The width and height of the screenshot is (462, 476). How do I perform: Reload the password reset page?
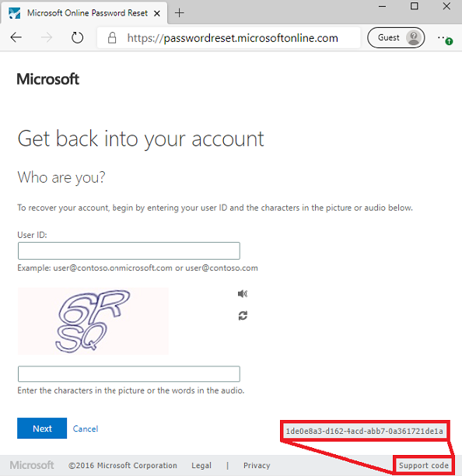pos(77,37)
